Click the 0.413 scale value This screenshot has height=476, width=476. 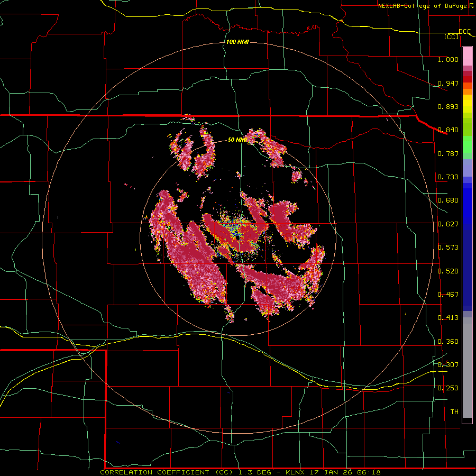click(x=448, y=317)
